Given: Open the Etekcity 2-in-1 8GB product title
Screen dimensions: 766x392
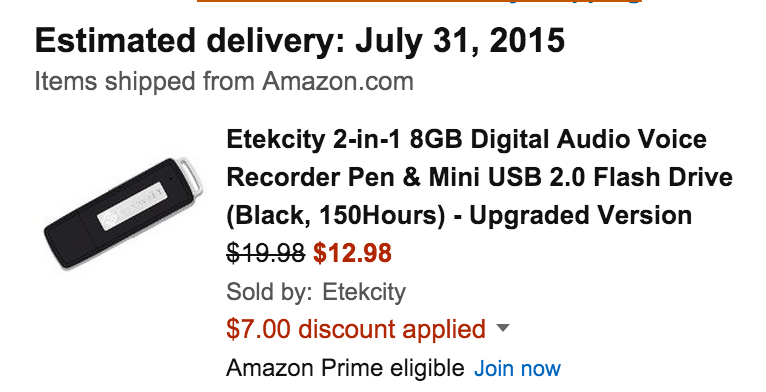Looking at the screenshot, I should [479, 177].
